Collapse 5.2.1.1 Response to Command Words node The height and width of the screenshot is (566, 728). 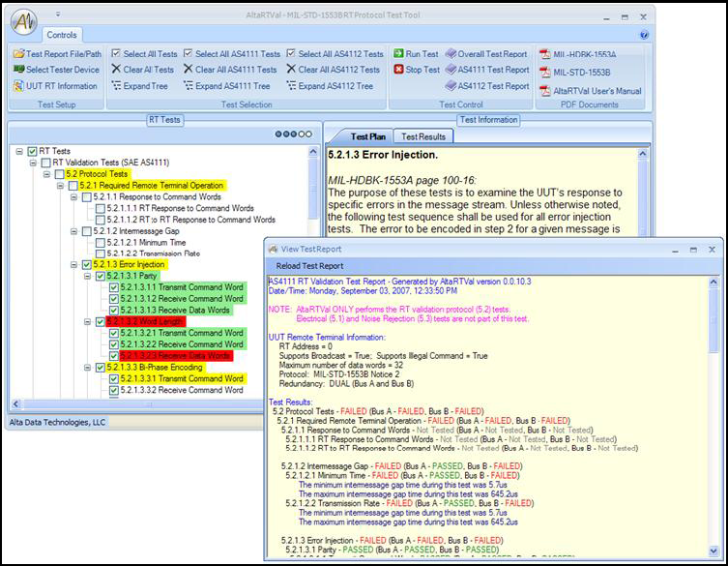73,197
